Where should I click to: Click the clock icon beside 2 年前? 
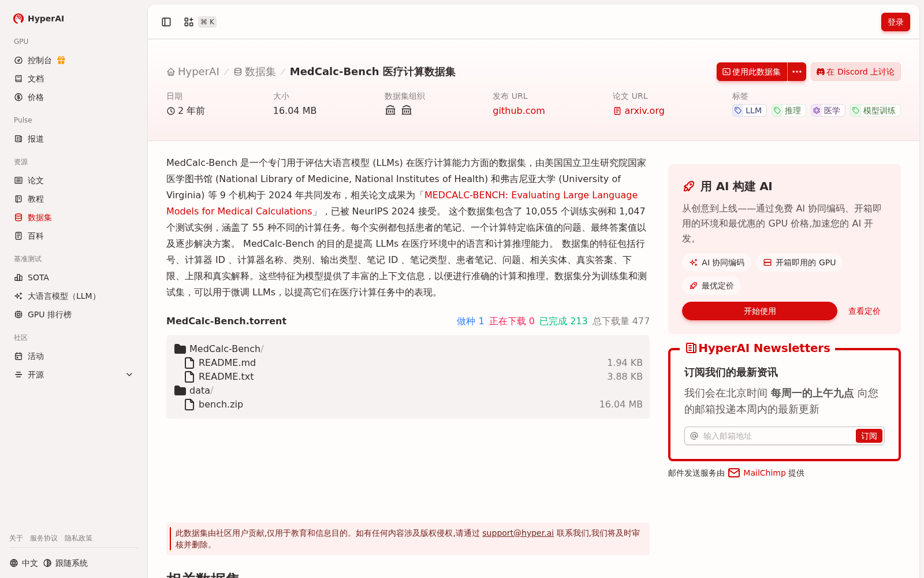pos(171,111)
